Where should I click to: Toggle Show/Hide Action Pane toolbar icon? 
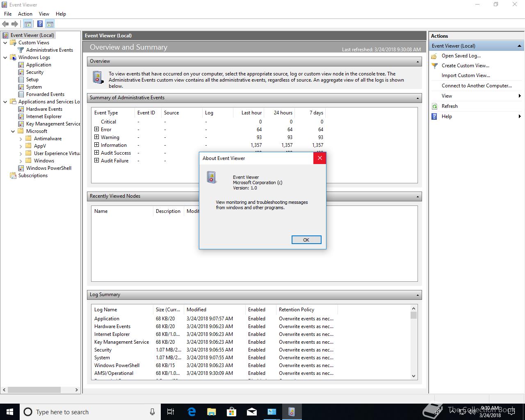(x=50, y=24)
